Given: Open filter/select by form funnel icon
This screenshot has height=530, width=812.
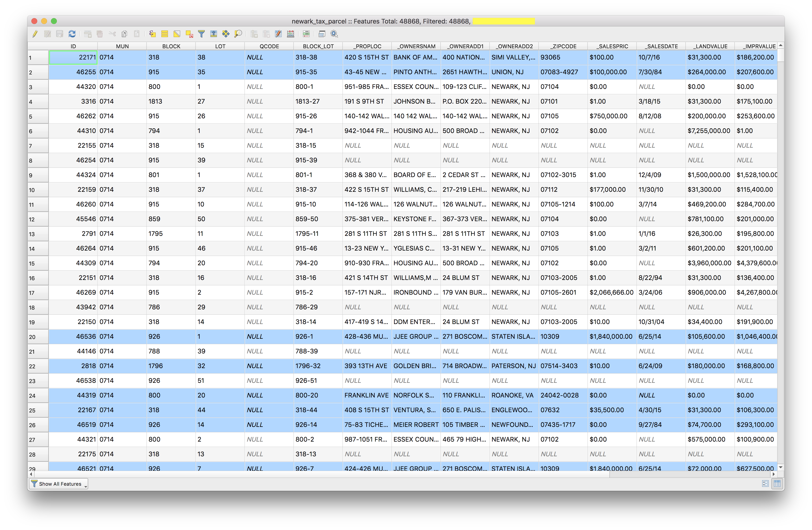Looking at the screenshot, I should point(201,34).
